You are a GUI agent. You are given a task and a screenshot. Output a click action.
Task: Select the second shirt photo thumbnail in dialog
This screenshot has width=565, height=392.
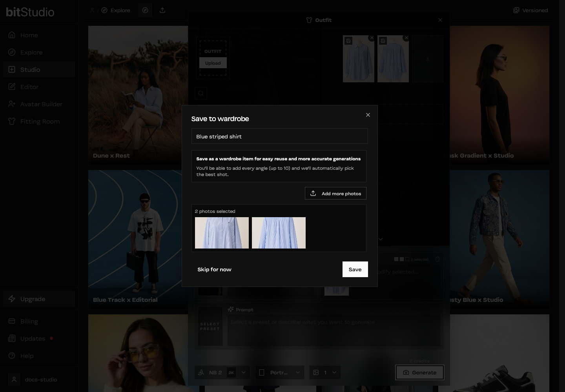279,233
